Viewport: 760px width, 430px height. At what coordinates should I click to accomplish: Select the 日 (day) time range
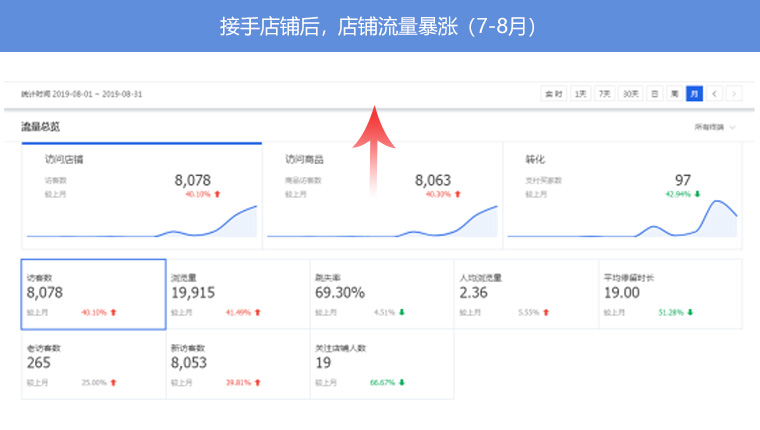coord(655,94)
